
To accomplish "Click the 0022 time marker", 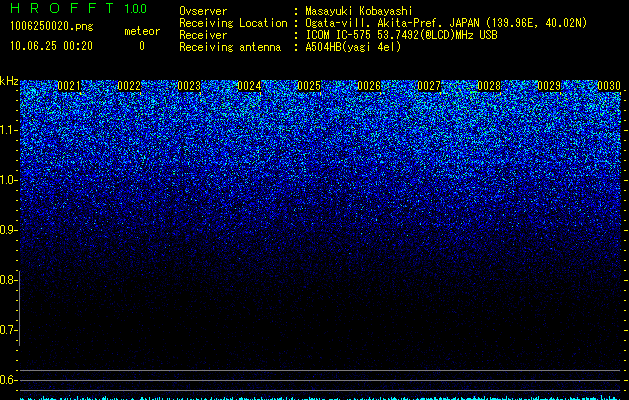I will point(129,86).
